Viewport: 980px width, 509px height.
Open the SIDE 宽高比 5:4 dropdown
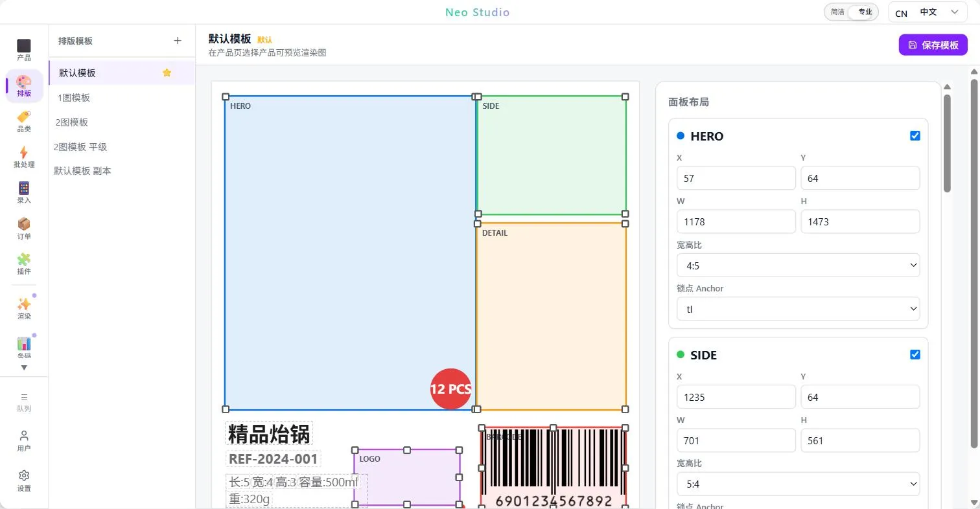798,484
